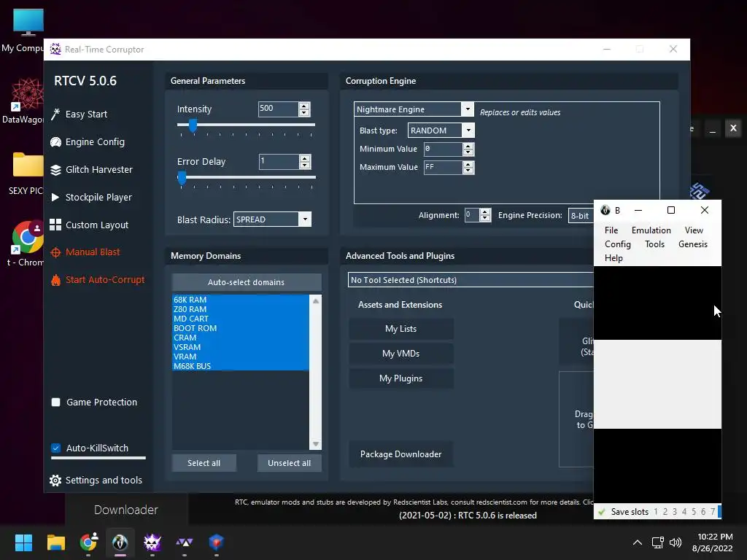Click the Intensity slider handle
This screenshot has height=560, width=747.
pos(193,125)
